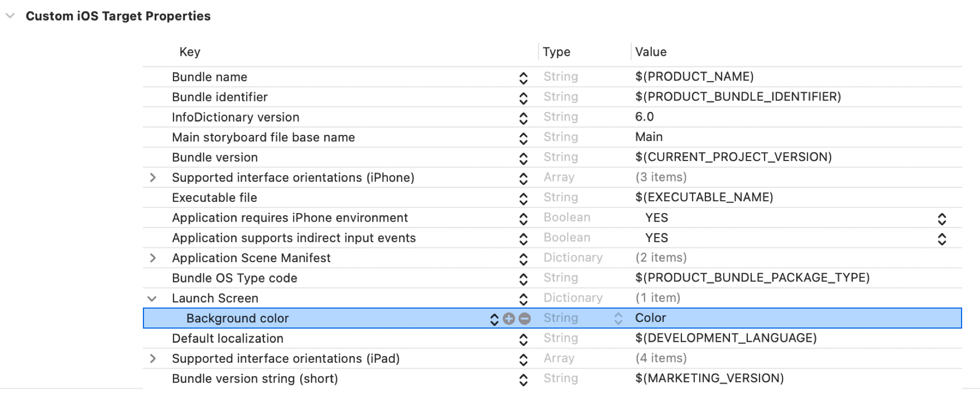Open key stepper for Bundle version string (short)
The height and width of the screenshot is (397, 980).
click(523, 380)
